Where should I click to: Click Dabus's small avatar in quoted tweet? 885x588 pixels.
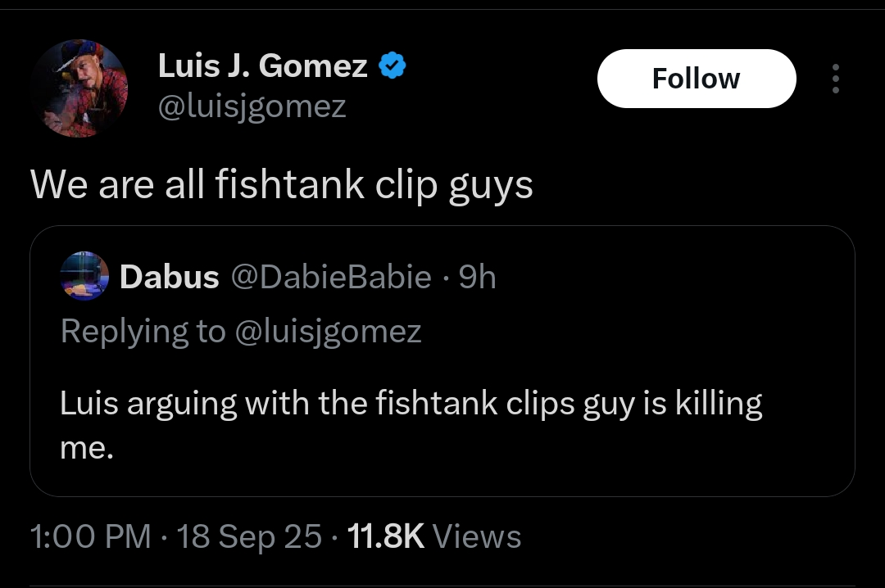(84, 277)
